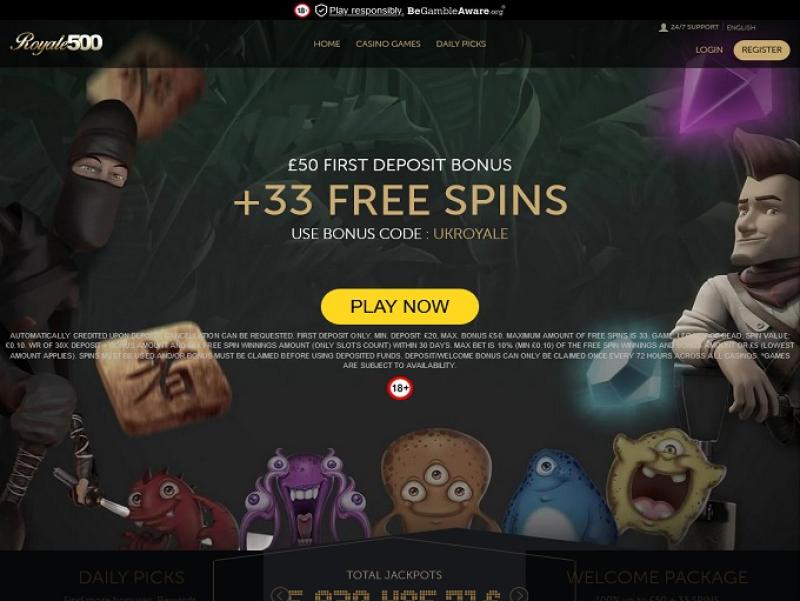Image resolution: width=800 pixels, height=601 pixels.
Task: Open the English language selector
Action: tap(741, 28)
